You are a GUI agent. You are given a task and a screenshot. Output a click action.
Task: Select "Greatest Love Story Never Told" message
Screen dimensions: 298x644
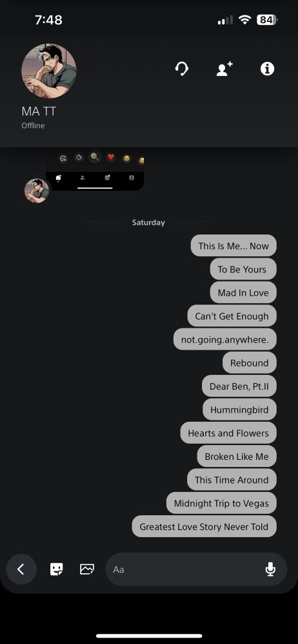point(204,527)
